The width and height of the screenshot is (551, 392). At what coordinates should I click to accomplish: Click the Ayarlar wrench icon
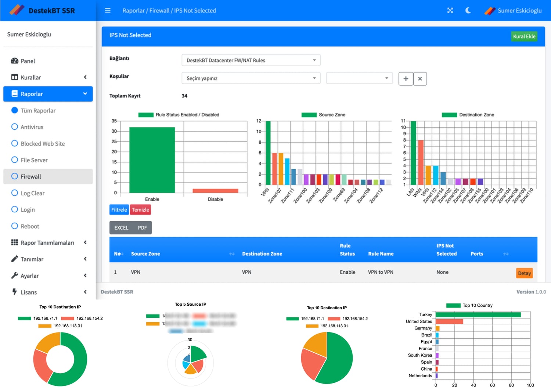coord(14,276)
